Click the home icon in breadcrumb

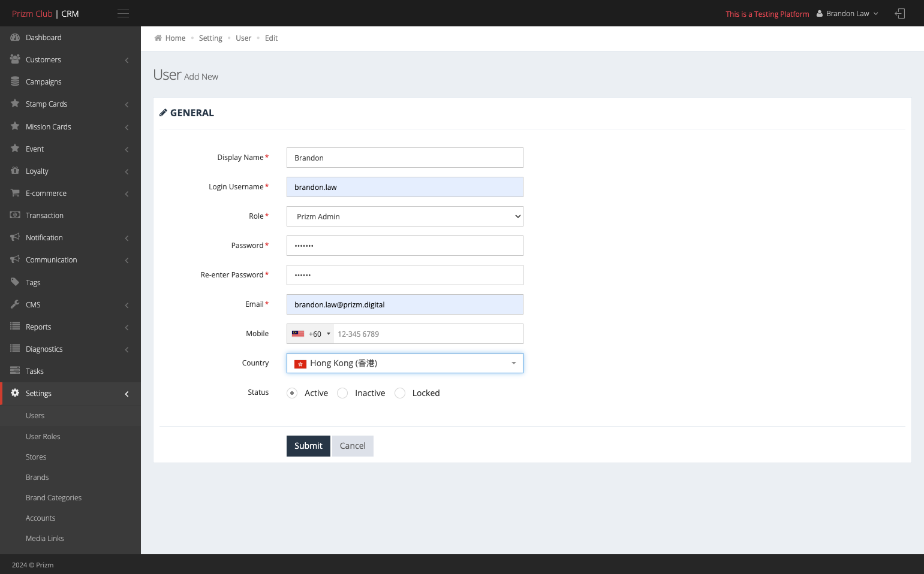point(158,38)
